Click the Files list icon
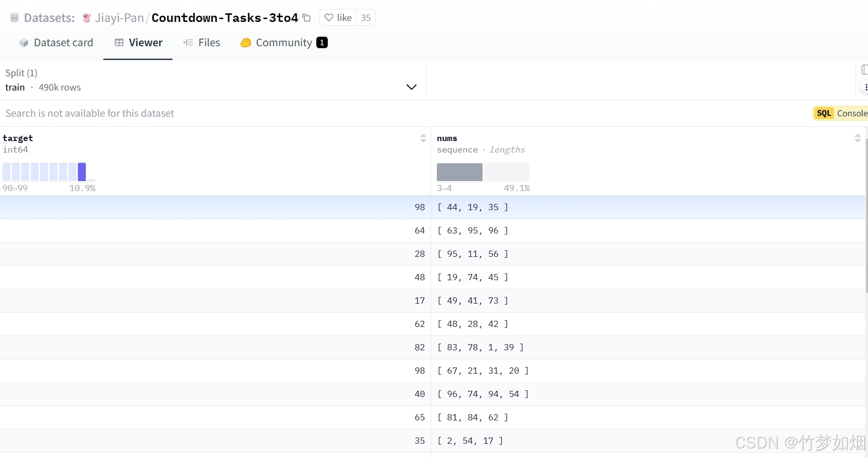The width and height of the screenshot is (868, 458). coord(188,42)
